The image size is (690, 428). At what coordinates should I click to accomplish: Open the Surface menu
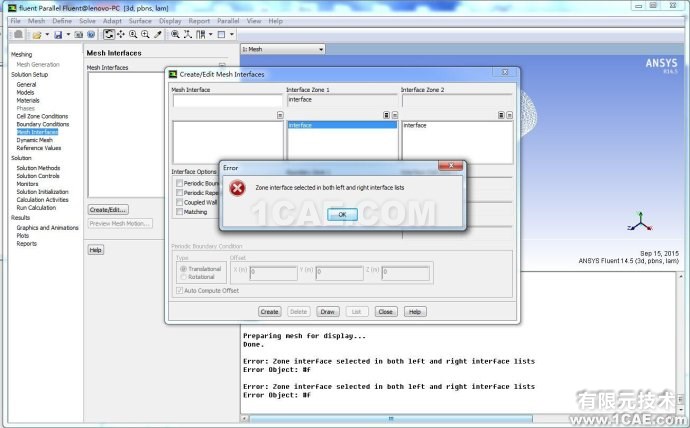click(140, 21)
